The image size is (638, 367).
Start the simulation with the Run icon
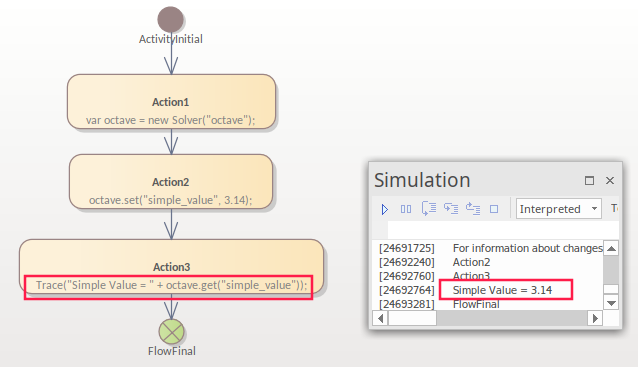(385, 209)
